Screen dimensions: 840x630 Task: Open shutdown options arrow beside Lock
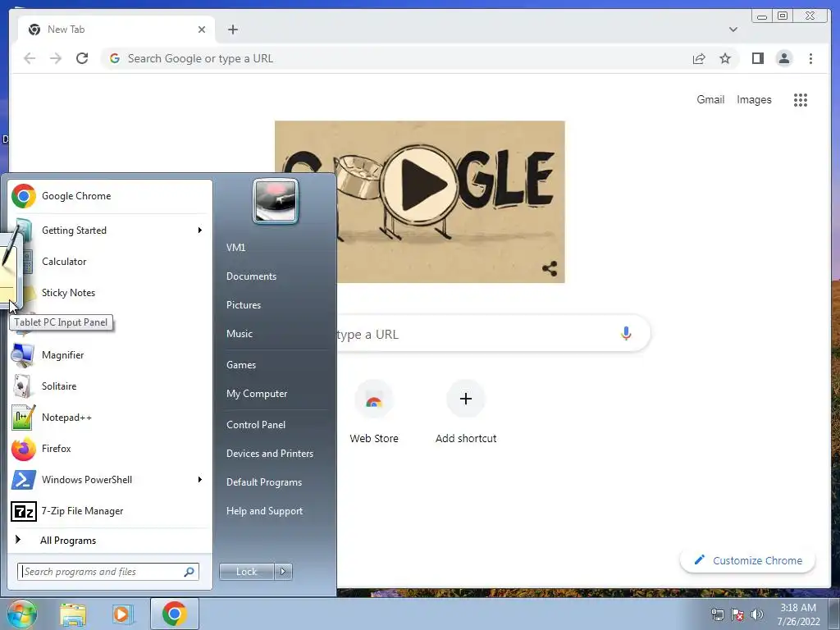tap(283, 572)
